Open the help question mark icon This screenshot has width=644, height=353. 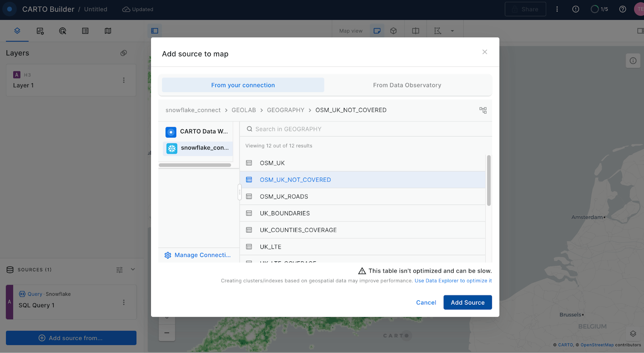pos(622,9)
